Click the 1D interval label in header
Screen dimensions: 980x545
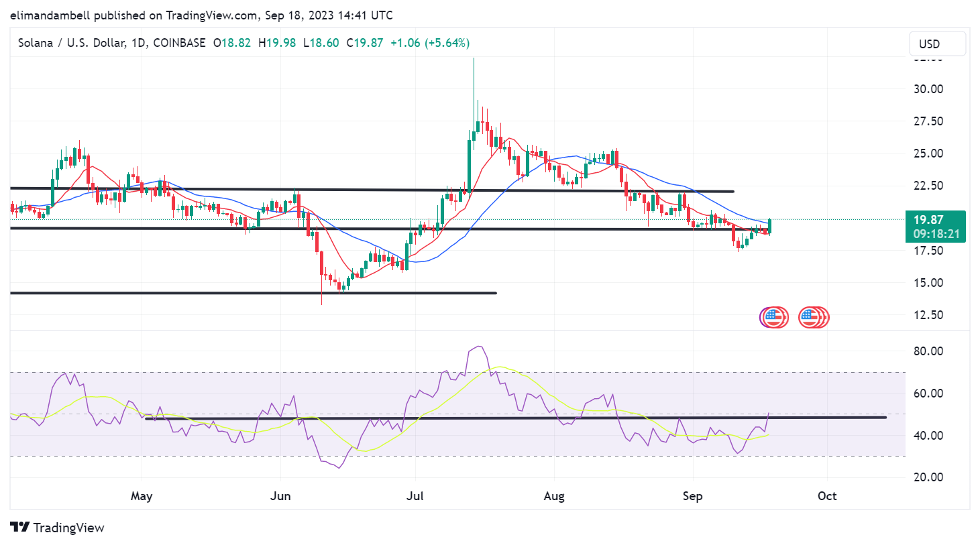tap(138, 43)
